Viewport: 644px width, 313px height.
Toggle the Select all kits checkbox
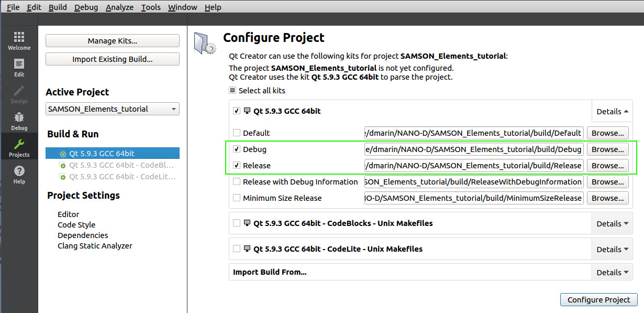tap(232, 90)
